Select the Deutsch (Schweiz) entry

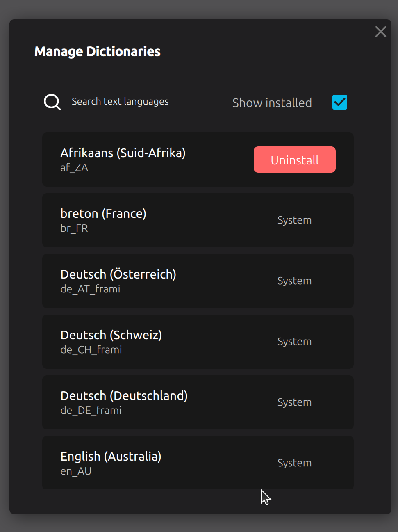(x=198, y=342)
